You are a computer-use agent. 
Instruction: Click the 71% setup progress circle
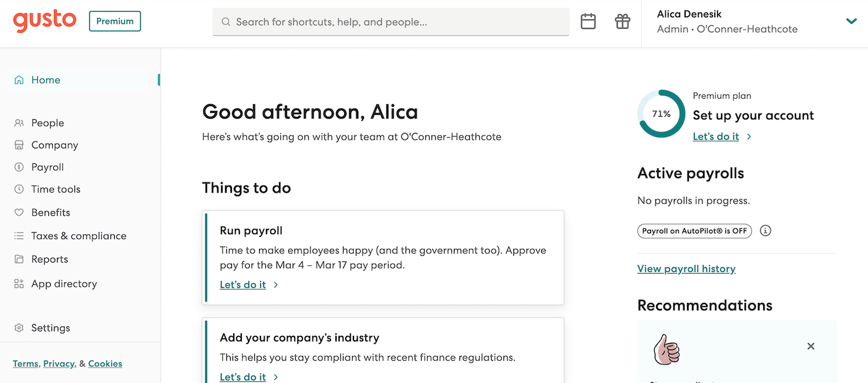click(661, 114)
